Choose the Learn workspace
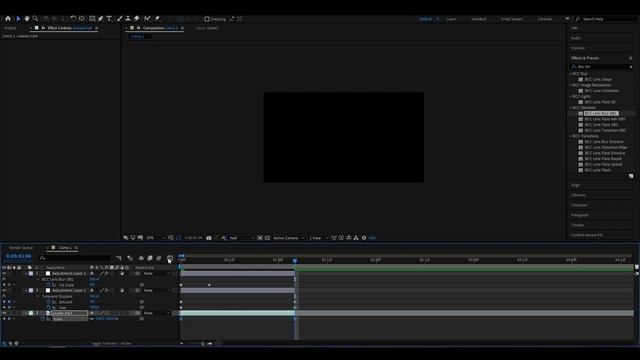This screenshot has height=360, width=640. pos(451,19)
